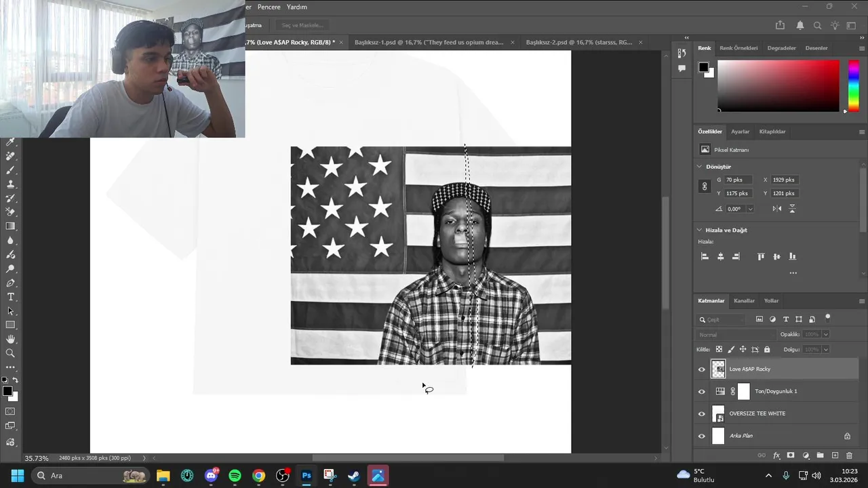The image size is (868, 488).
Task: Click the trash icon to delete layer
Action: coord(849,455)
